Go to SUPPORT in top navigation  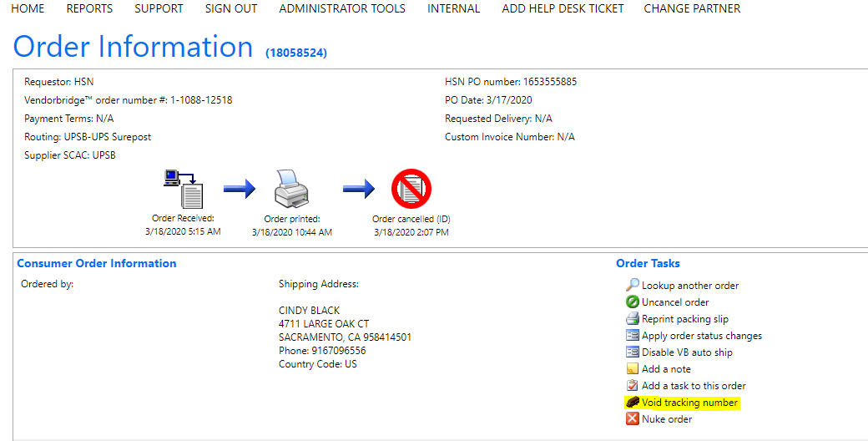159,9
